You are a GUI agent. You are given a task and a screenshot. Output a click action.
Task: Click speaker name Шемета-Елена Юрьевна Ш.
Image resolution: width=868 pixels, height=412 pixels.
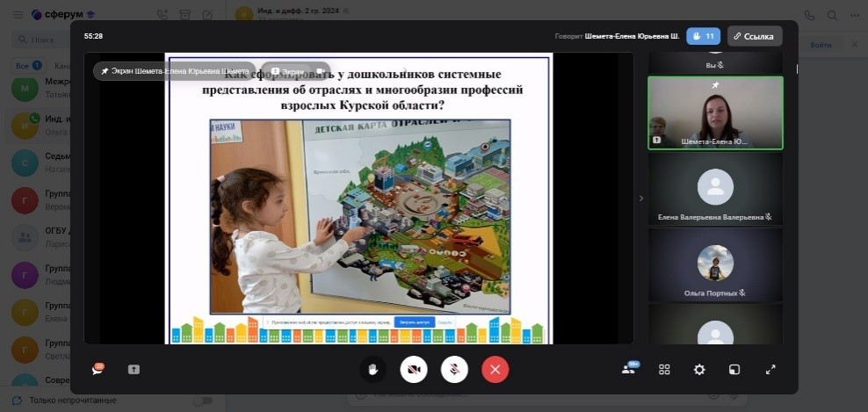(x=632, y=36)
